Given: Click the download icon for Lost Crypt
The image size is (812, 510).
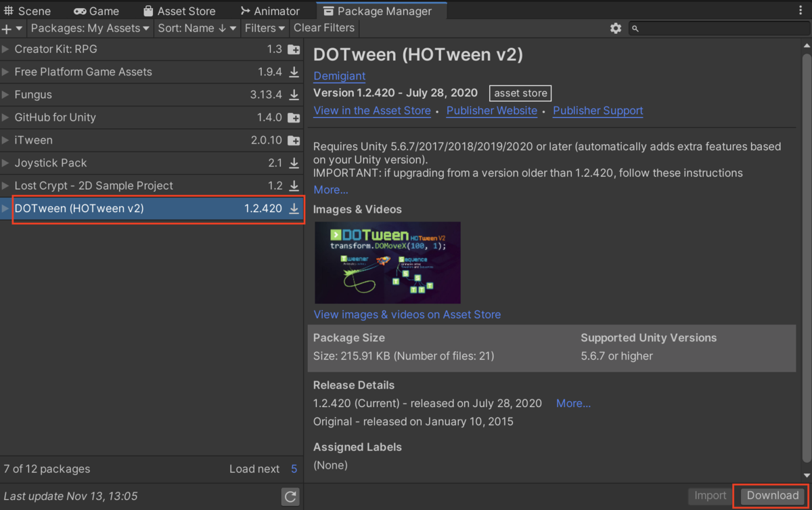Looking at the screenshot, I should 294,186.
